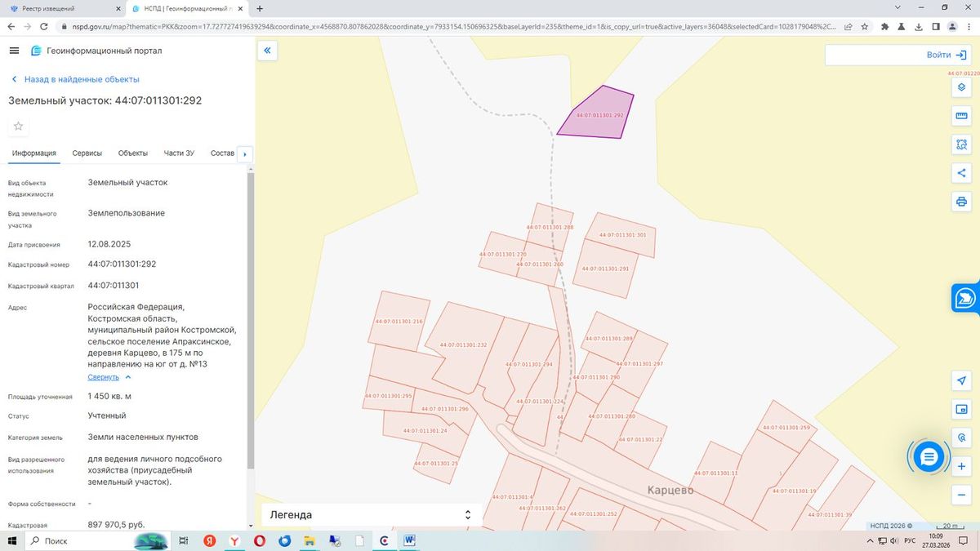This screenshot has height=551, width=980.
Task: Click the status value Учтенный
Action: coord(107,415)
